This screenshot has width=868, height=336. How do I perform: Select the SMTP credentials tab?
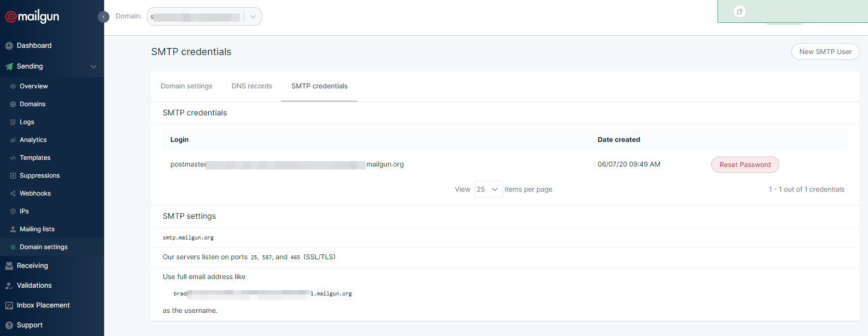319,86
